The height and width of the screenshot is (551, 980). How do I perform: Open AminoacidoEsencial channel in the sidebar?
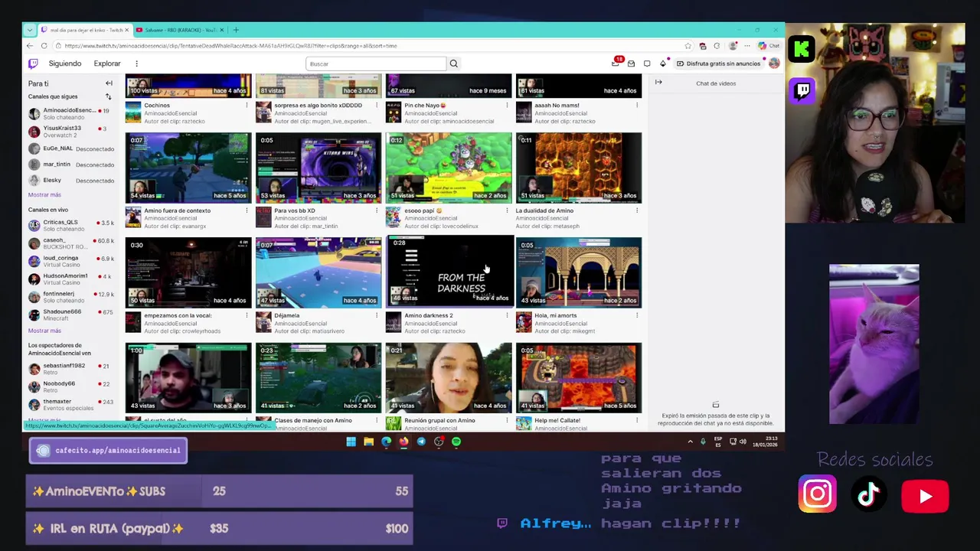click(70, 113)
